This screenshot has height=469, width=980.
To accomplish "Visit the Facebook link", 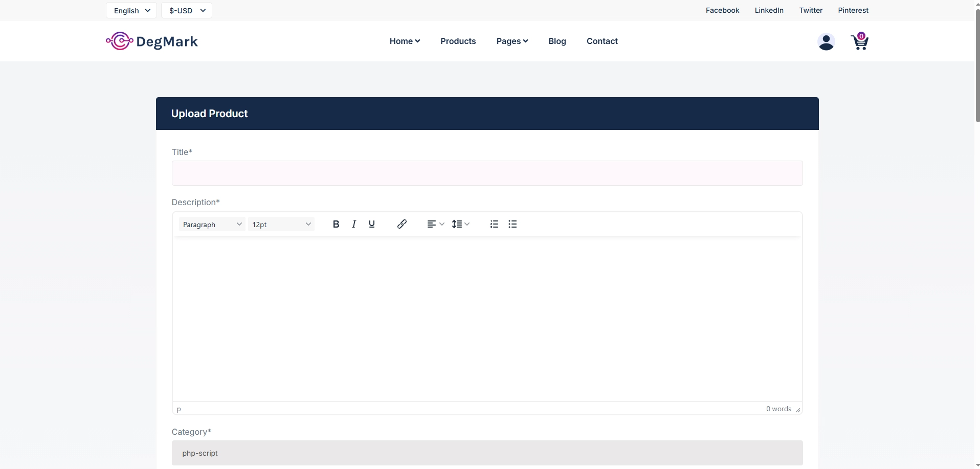I will tap(722, 10).
